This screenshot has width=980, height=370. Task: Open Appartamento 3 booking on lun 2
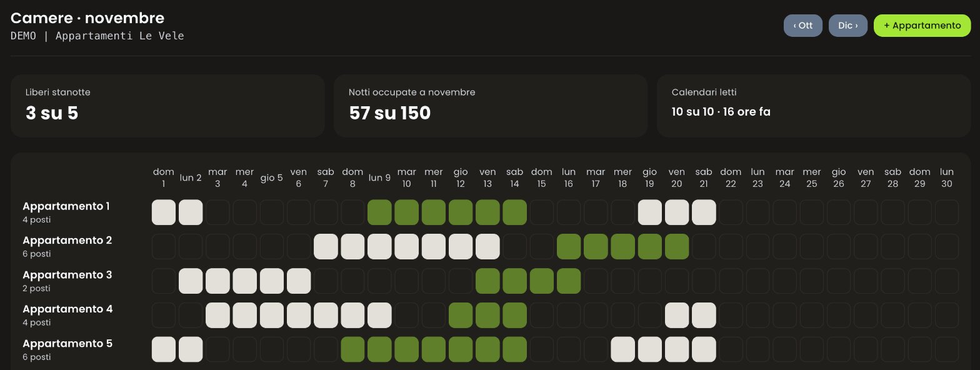191,281
